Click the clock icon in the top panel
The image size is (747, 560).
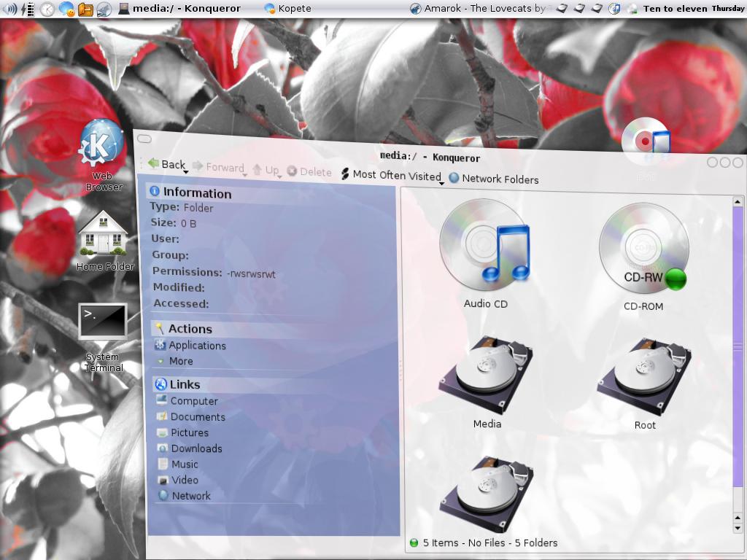pos(47,9)
